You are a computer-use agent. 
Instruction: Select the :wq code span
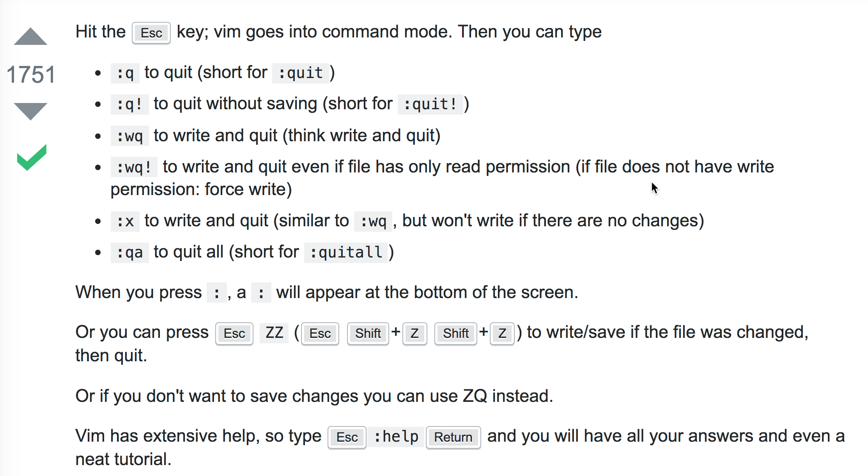(x=129, y=135)
